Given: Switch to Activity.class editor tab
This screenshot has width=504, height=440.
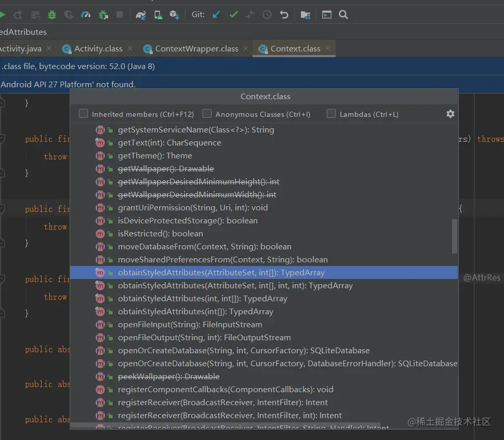Looking at the screenshot, I should (98, 49).
